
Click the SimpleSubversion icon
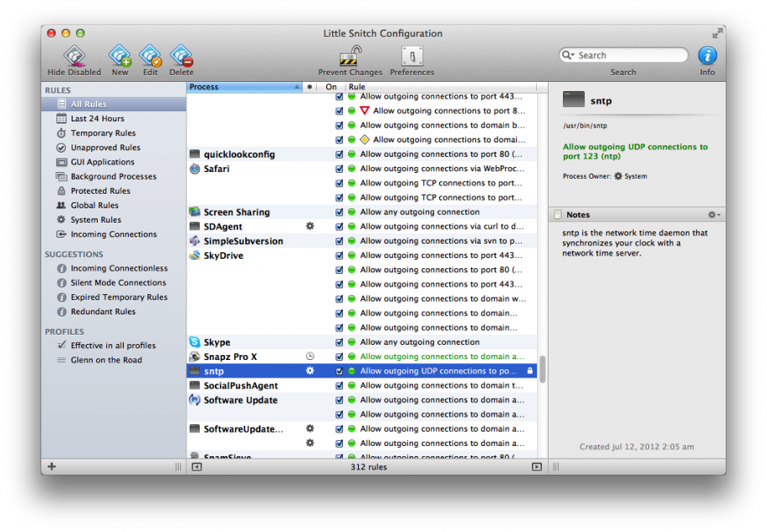195,241
